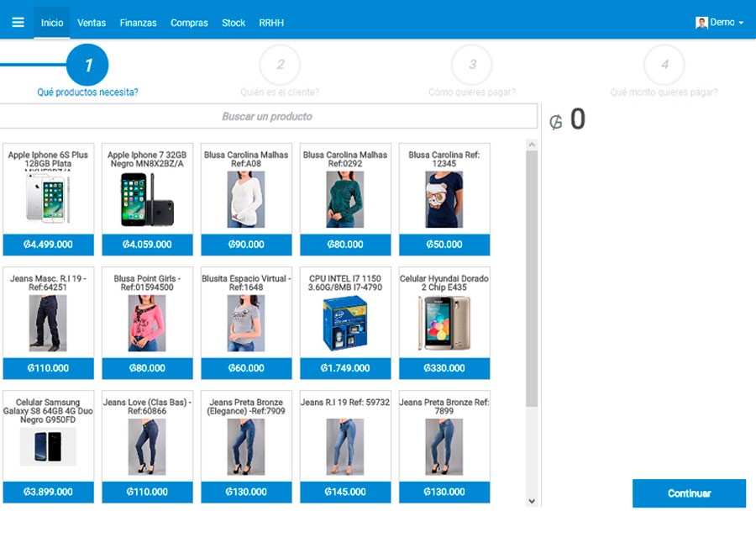Click the "Celular Samsung Galaxy S8 64GB" title

point(48,411)
